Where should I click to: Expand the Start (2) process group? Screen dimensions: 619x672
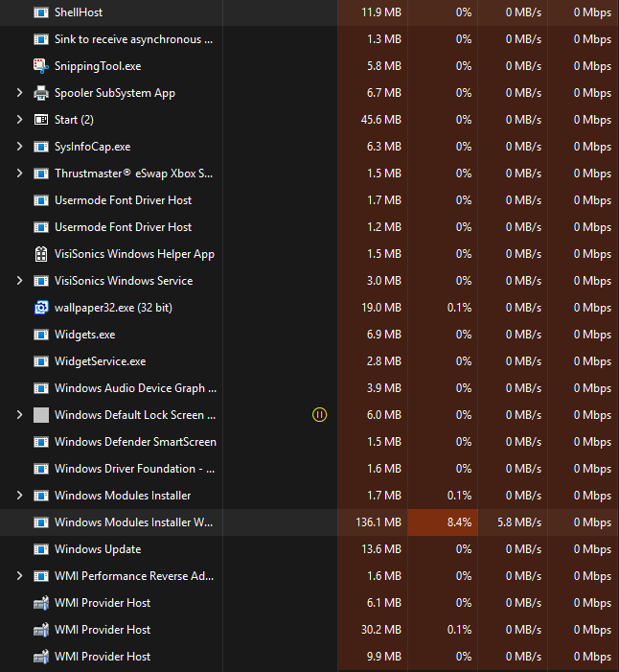click(19, 120)
